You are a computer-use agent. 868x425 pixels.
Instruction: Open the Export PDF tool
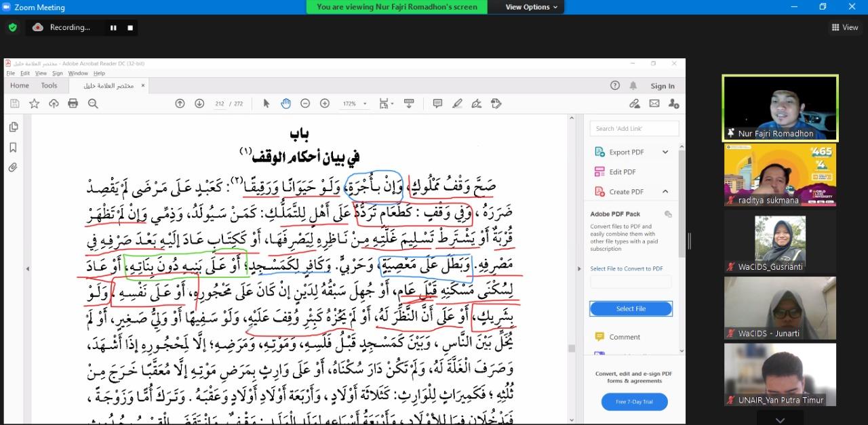[627, 152]
